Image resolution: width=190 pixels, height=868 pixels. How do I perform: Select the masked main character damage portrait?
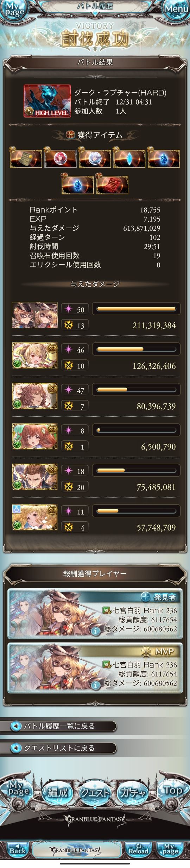tap(34, 315)
